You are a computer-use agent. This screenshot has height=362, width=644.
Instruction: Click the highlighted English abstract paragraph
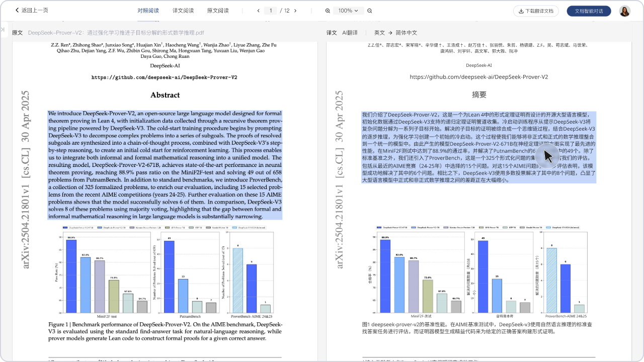pos(165,165)
